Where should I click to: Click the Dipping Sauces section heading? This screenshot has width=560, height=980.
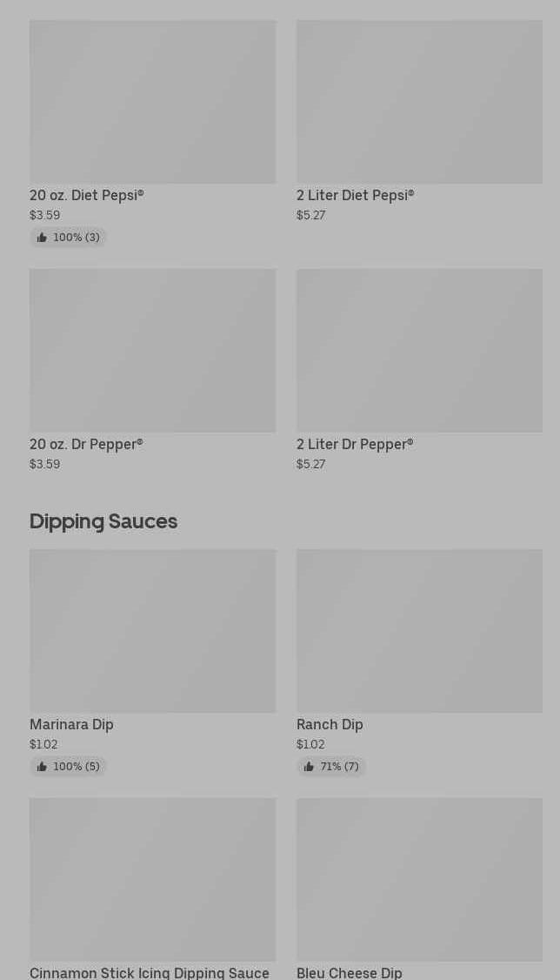pyautogui.click(x=103, y=521)
